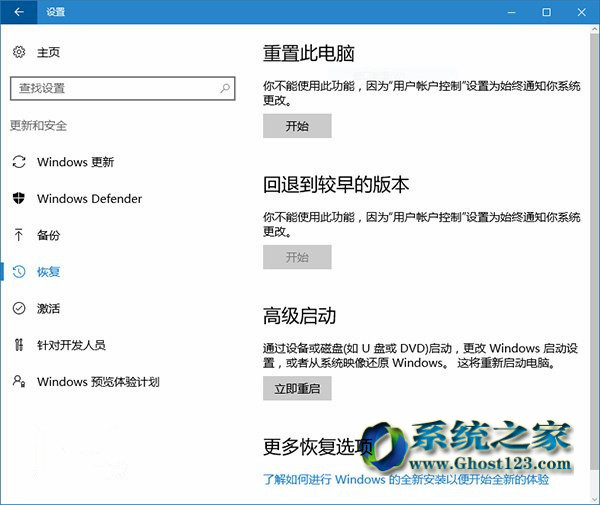Viewport: 600px width, 505px height.
Task: Select the 备份 upload arrow icon
Action: [x=19, y=235]
